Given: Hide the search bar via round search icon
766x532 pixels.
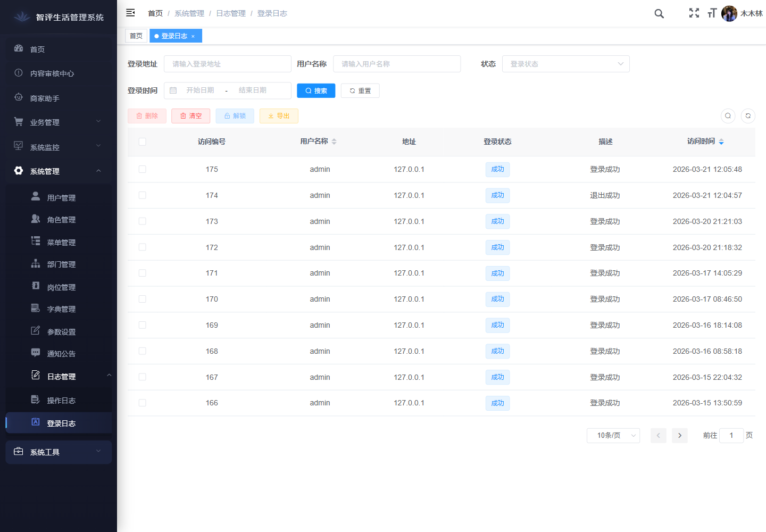Looking at the screenshot, I should 728,116.
